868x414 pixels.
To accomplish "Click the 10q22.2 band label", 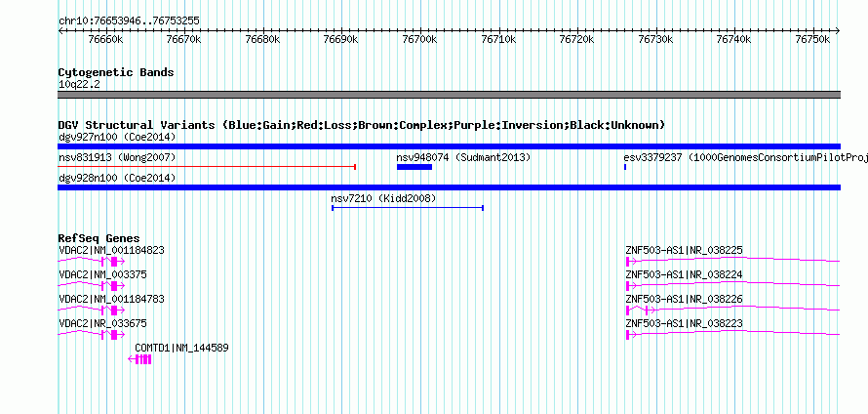I will click(79, 85).
